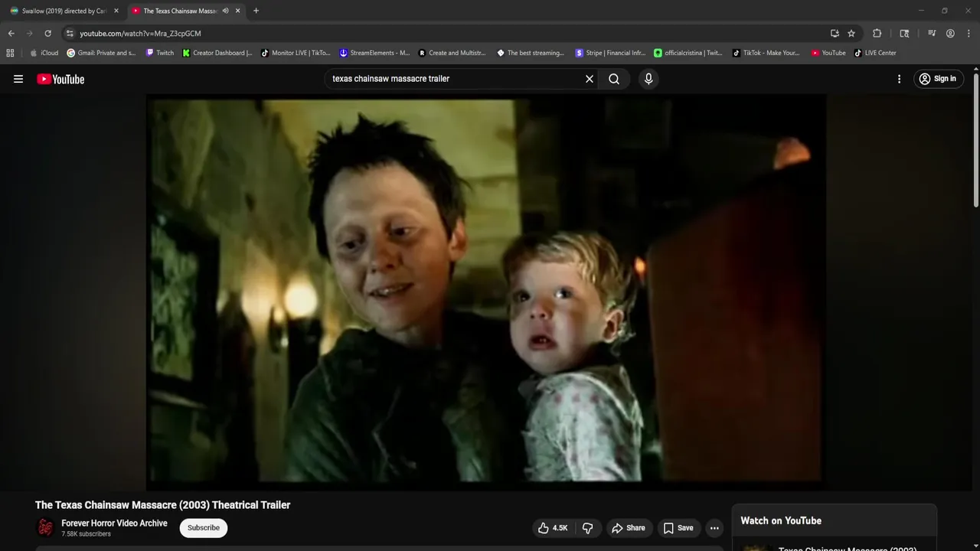The width and height of the screenshot is (980, 551).
Task: Sign in to YouTube
Action: [x=937, y=79]
